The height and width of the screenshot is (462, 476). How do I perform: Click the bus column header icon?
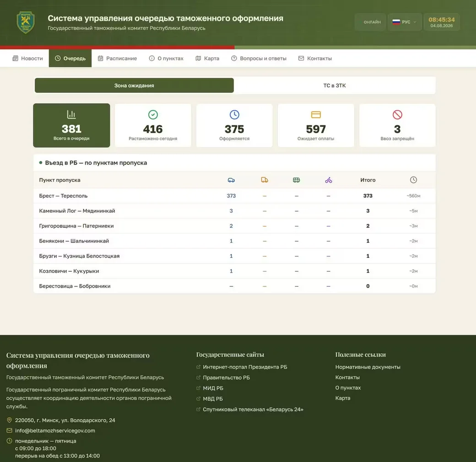pos(297,180)
